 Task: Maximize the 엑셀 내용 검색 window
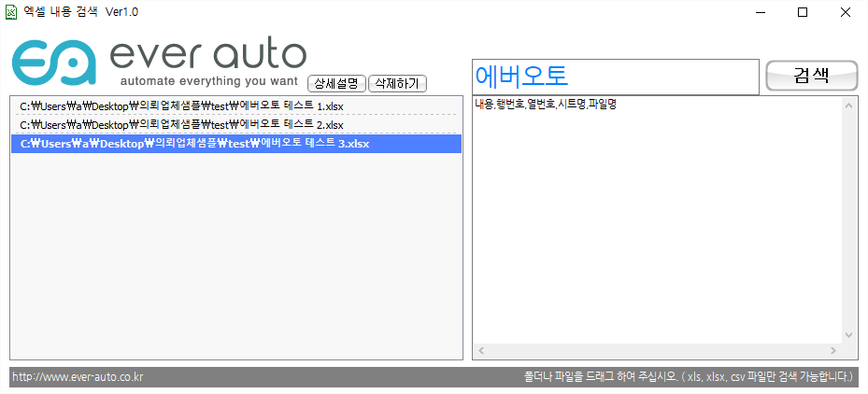802,12
